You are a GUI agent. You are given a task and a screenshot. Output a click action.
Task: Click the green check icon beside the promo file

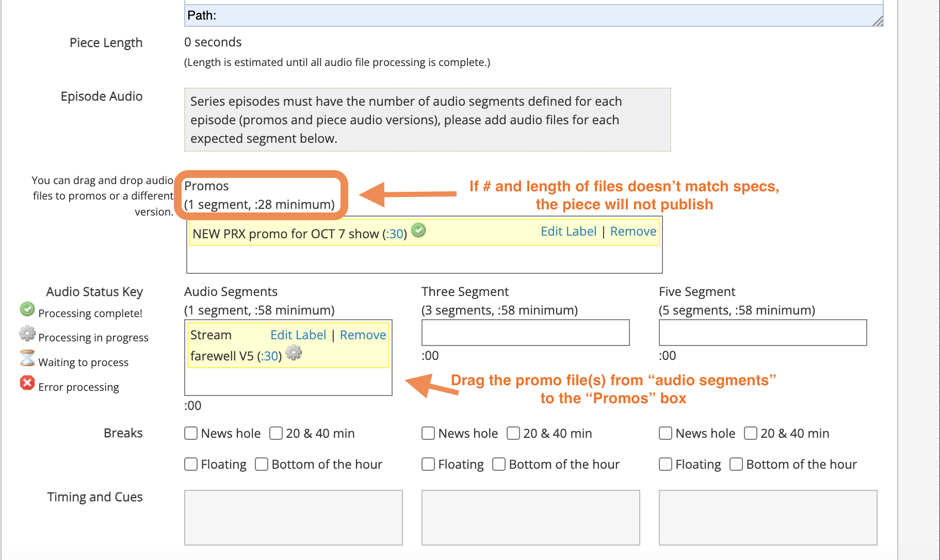pos(419,230)
